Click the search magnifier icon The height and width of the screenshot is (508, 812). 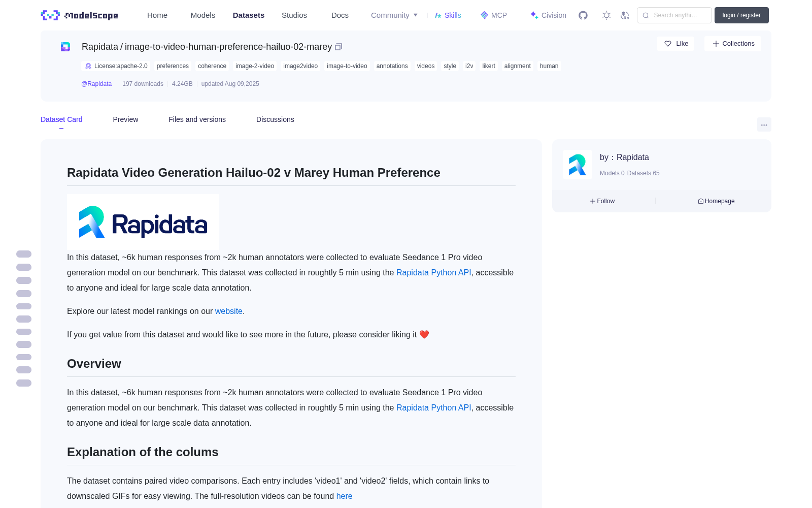(646, 15)
